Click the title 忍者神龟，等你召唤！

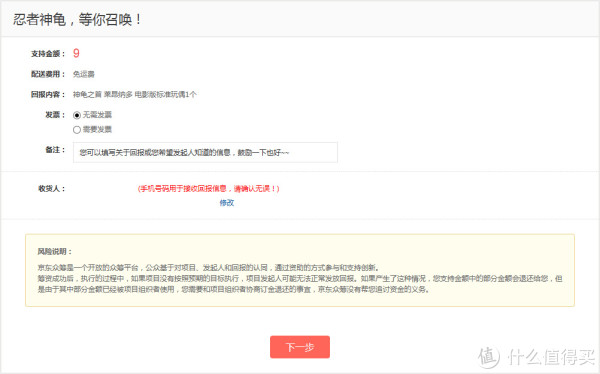pyautogui.click(x=77, y=19)
